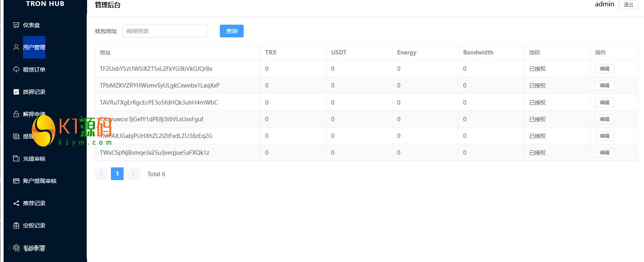Select page 1 in pagination
Screen dimensions: 644x262
117,174
